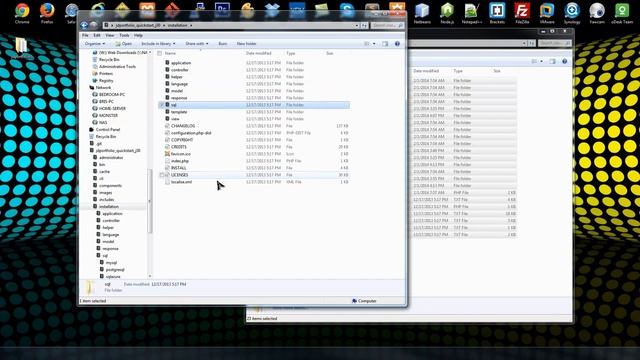The height and width of the screenshot is (360, 640).
Task: Select the localise.xml file
Action: pos(182,182)
